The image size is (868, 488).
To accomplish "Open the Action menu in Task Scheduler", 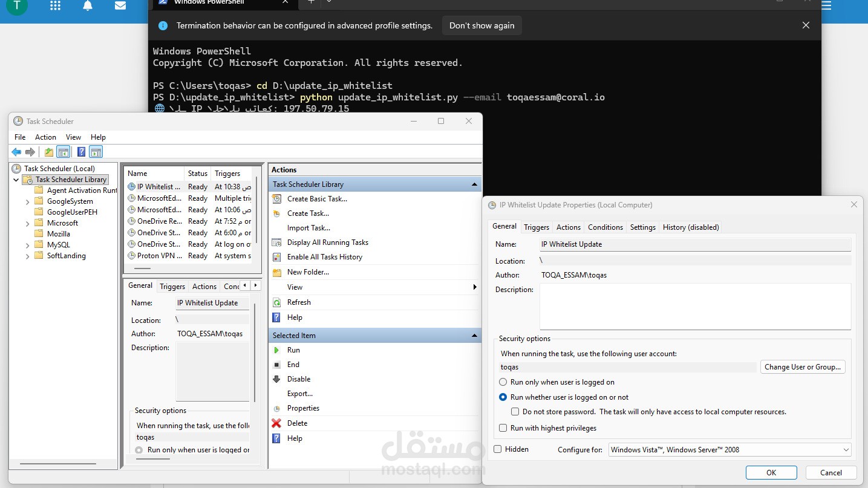I will tap(45, 137).
